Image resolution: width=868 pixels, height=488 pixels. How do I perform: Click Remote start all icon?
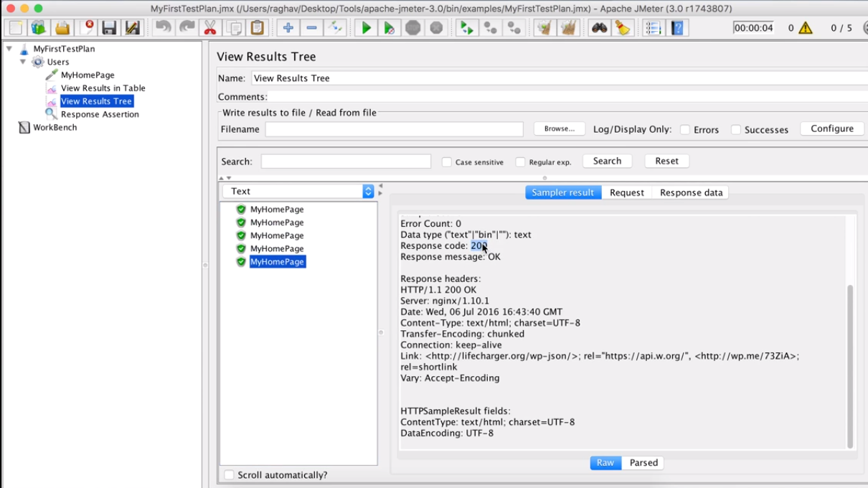pos(467,28)
